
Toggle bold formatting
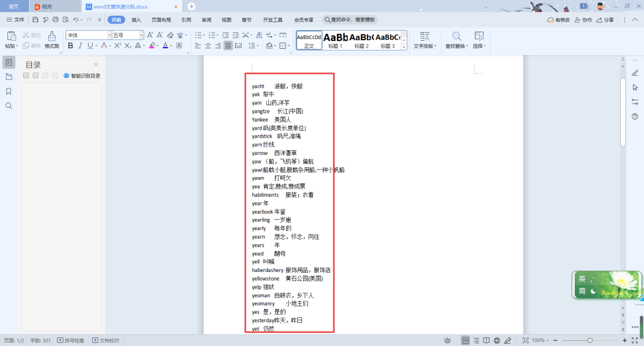(x=71, y=46)
